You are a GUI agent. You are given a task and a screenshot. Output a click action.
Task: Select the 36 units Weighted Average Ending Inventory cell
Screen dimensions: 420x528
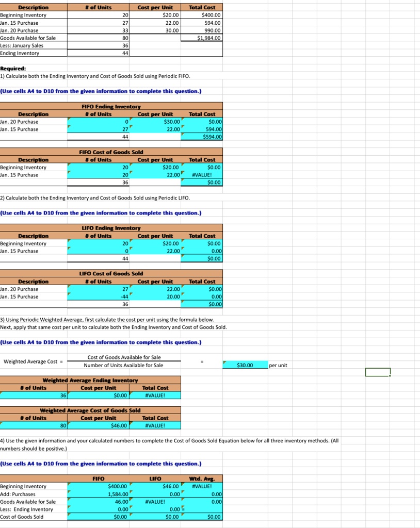tap(34, 395)
